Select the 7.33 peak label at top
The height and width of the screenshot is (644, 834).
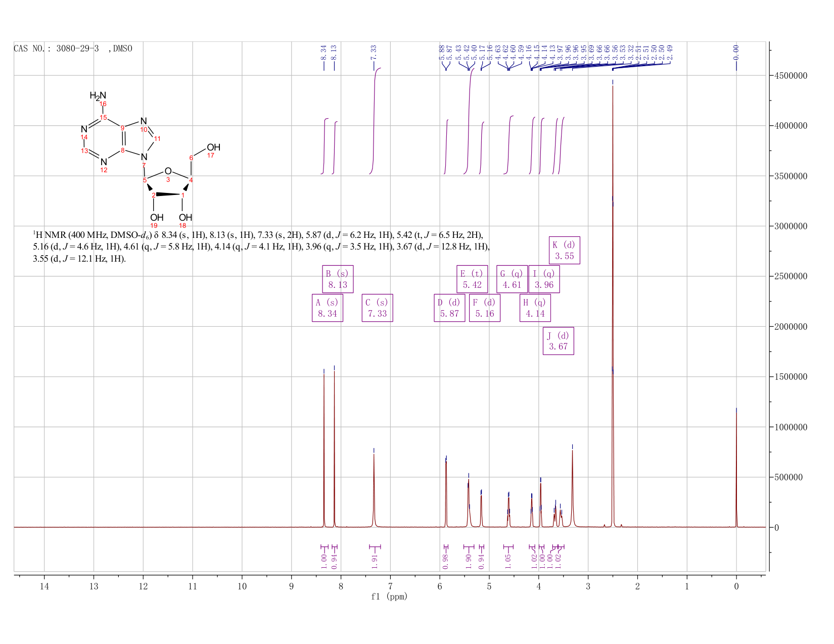click(x=374, y=51)
